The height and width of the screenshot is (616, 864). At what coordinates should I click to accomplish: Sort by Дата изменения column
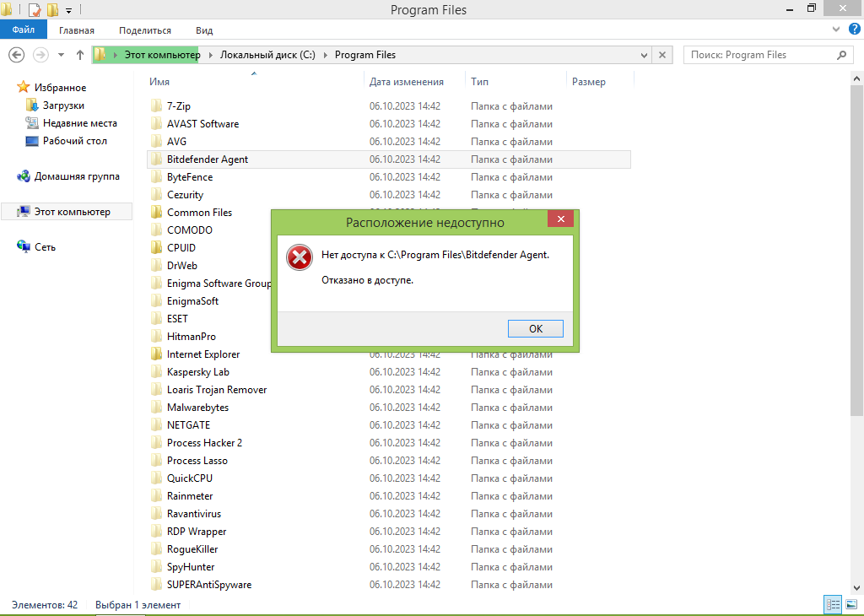click(406, 82)
